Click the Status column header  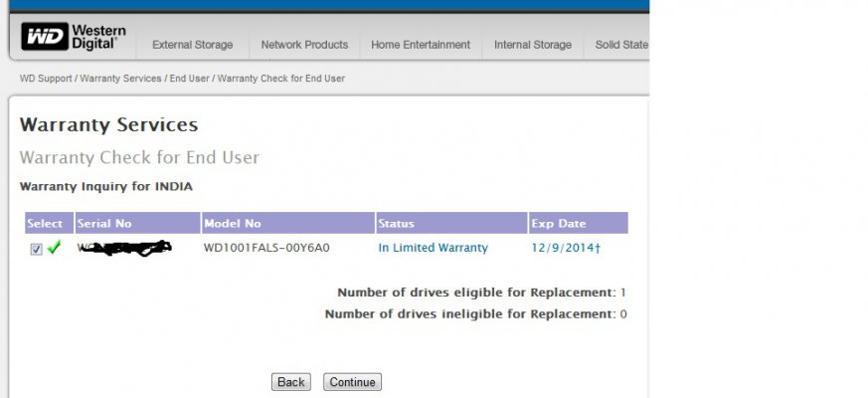(451, 223)
